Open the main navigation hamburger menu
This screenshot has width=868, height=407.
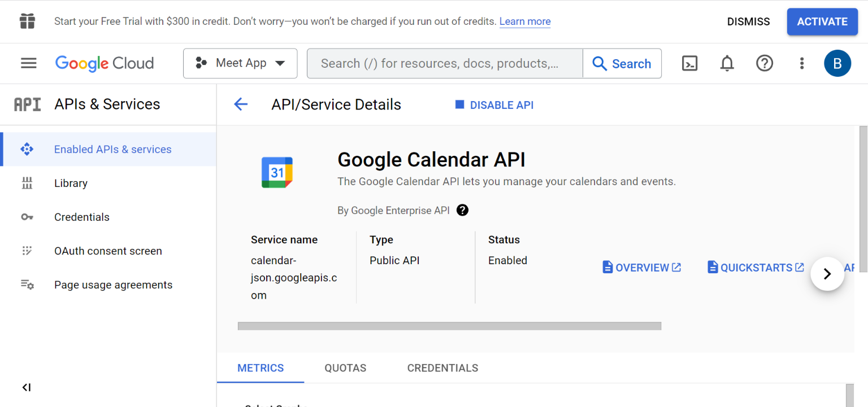tap(28, 63)
